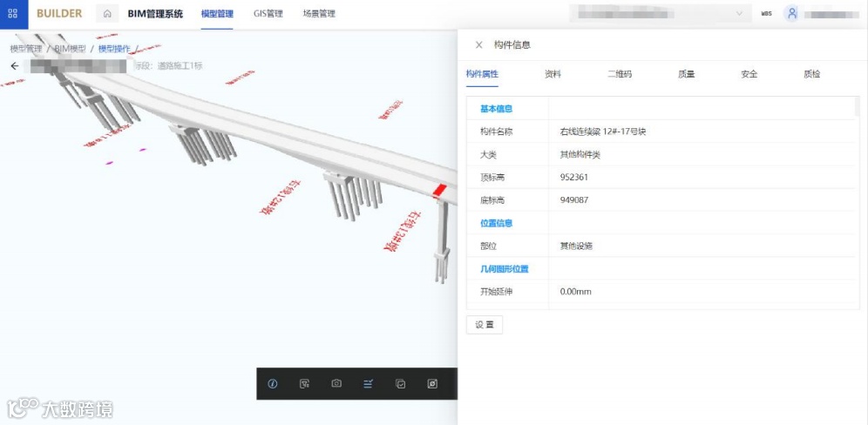
Task: Open the BIM模型 breadcrumb link
Action: 70,49
